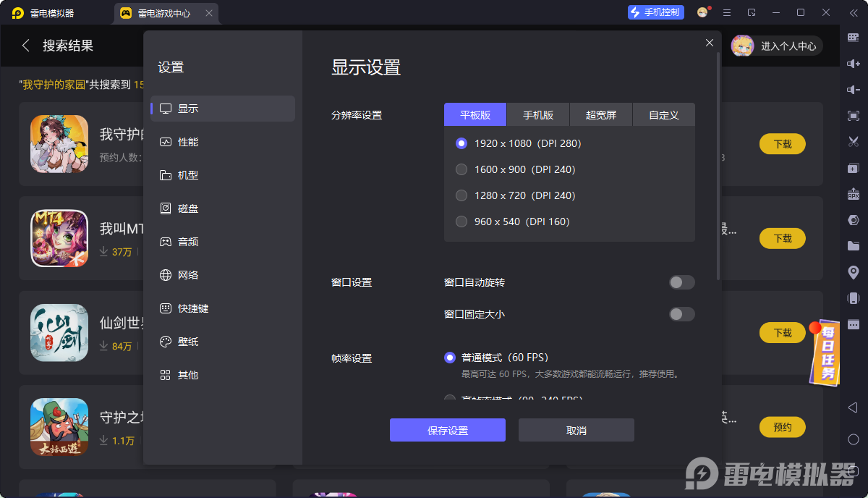This screenshot has height=498, width=868.
Task: Open the keyboard mapping tool in right sidebar
Action: coord(854,38)
